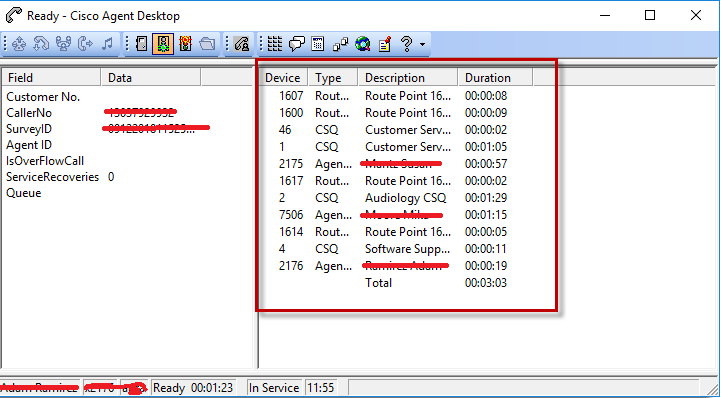
Task: Click the Duration column header
Action: click(495, 78)
